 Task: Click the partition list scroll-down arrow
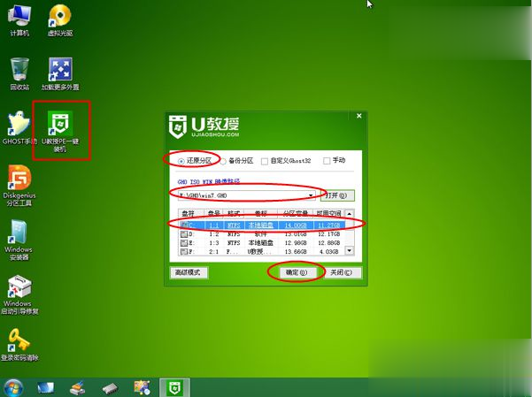349,250
